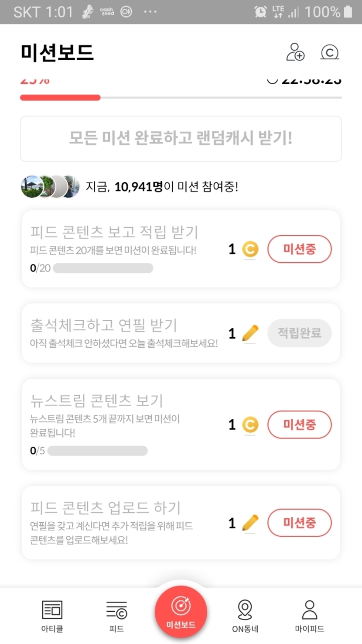Viewport: 362px width, 644px height.
Task: Click the pencil icon on upload mission
Action: 250,523
